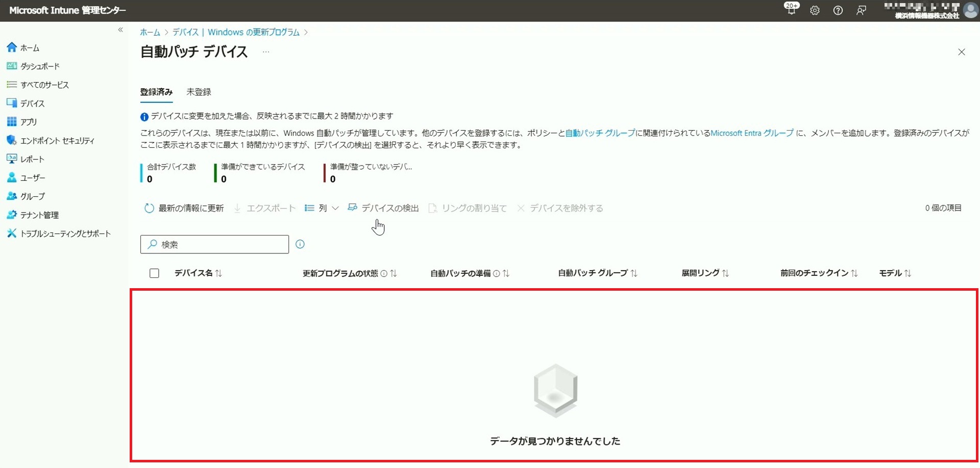Click the 合計デバイス数 summary tile
Screen dimensions: 980x468
[x=168, y=173]
